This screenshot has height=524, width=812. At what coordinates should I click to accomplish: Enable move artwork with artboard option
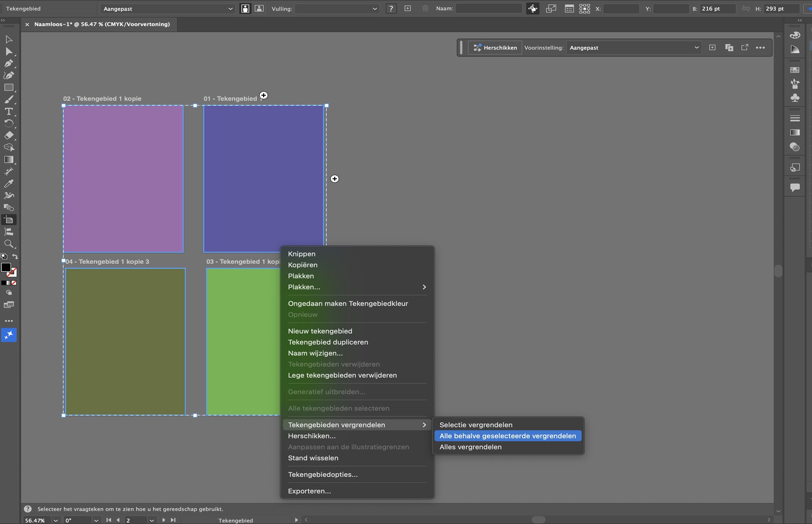pyautogui.click(x=532, y=8)
